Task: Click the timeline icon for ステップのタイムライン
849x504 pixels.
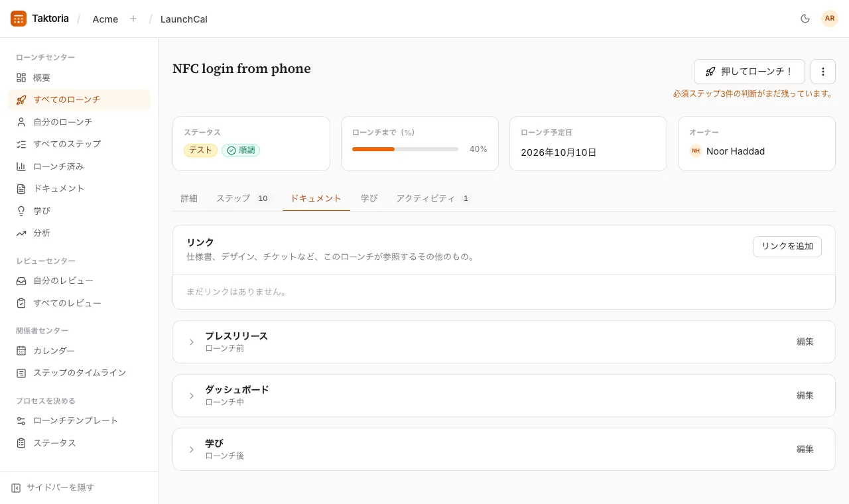Action: 21,373
